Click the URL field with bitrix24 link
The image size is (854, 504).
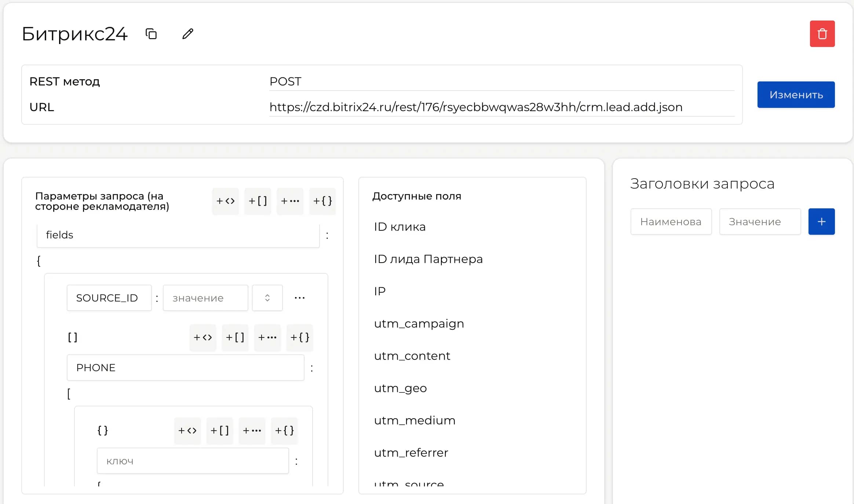point(476,107)
